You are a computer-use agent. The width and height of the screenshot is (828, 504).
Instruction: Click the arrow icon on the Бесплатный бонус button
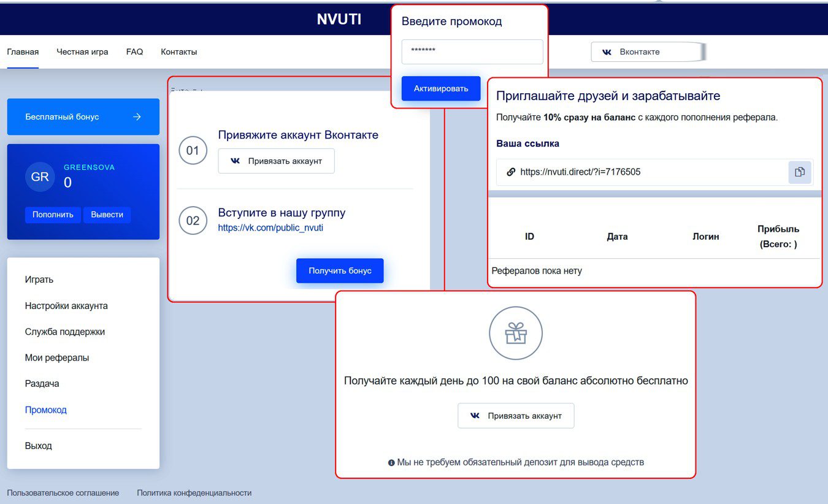137,116
